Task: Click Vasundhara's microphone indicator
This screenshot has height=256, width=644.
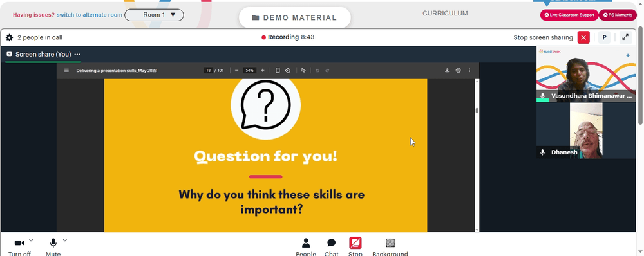Action: pyautogui.click(x=542, y=96)
